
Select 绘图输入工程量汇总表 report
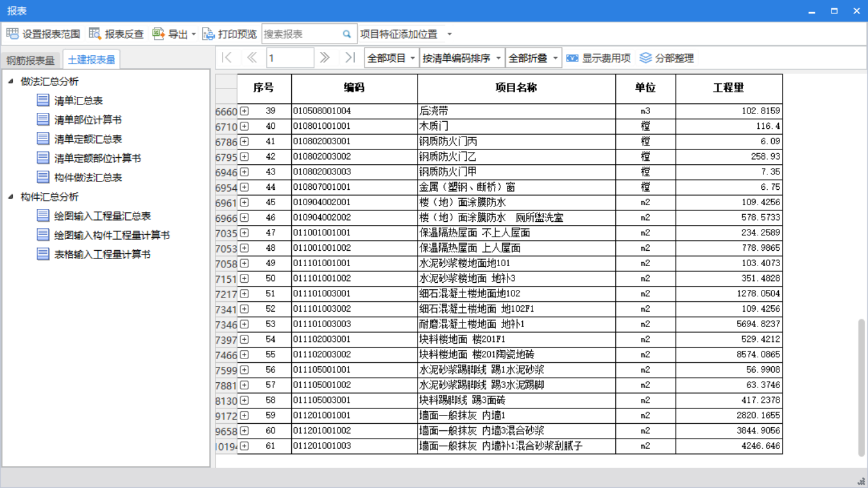point(103,216)
